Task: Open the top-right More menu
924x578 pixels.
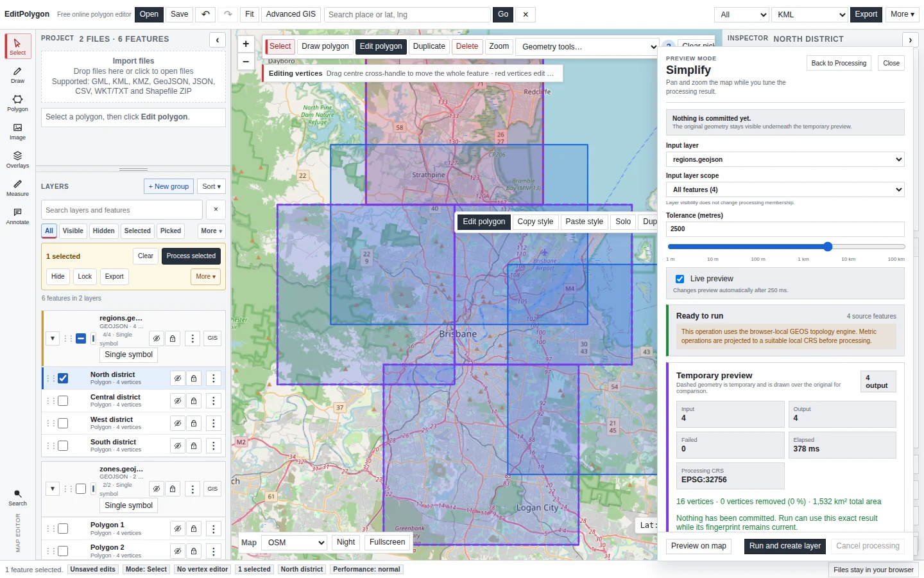Action: tap(902, 14)
